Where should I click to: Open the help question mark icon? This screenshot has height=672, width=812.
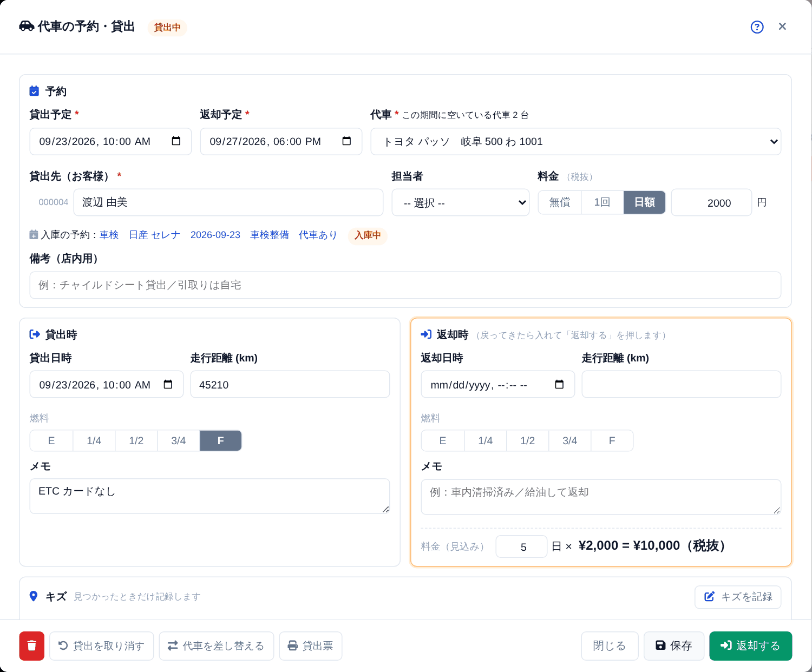pos(757,27)
